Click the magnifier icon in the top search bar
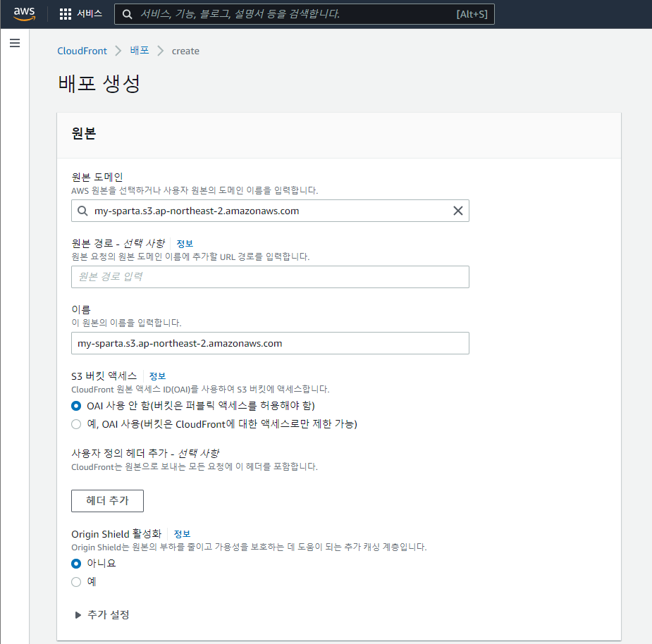This screenshot has width=652, height=644. [x=128, y=14]
